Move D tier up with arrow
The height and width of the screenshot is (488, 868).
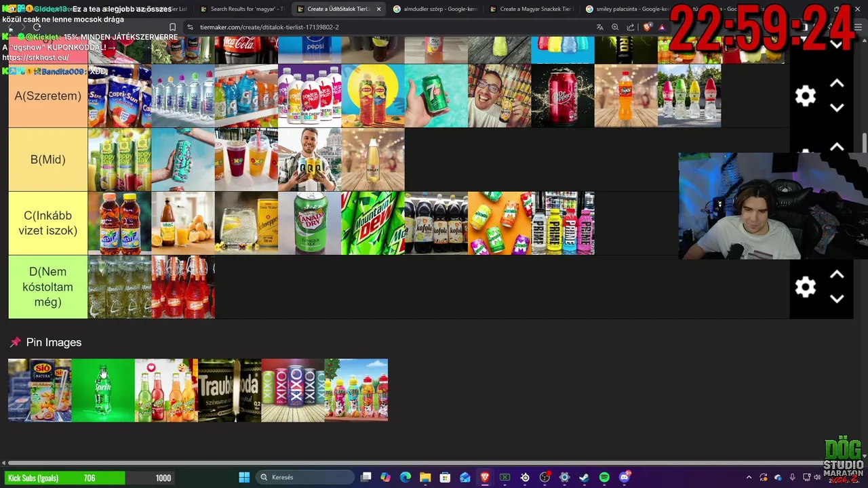click(x=837, y=274)
